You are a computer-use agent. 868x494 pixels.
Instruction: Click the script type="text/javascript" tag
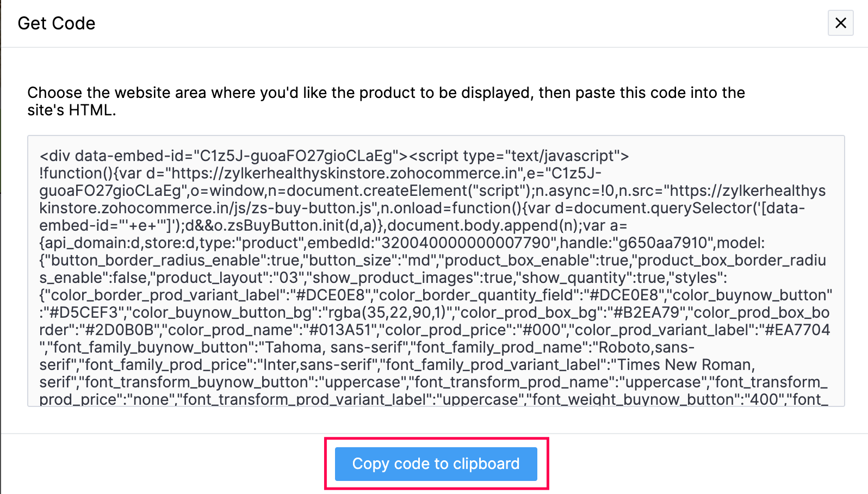click(x=518, y=156)
